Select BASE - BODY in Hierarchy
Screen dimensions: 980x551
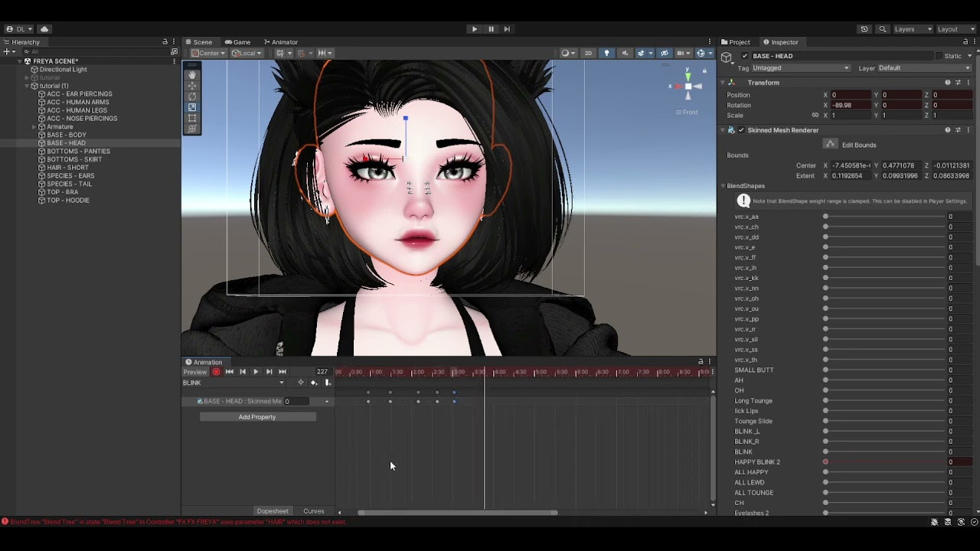coord(67,135)
